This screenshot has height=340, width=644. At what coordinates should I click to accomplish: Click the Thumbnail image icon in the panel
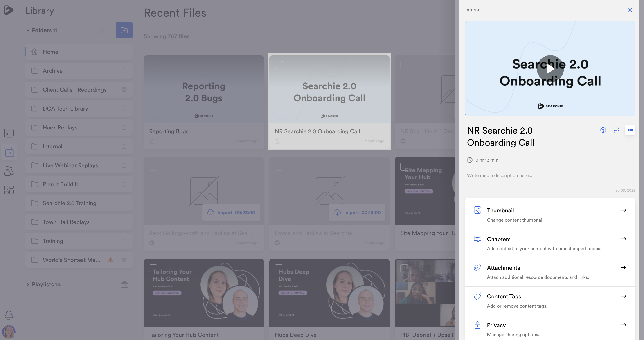pos(477,210)
